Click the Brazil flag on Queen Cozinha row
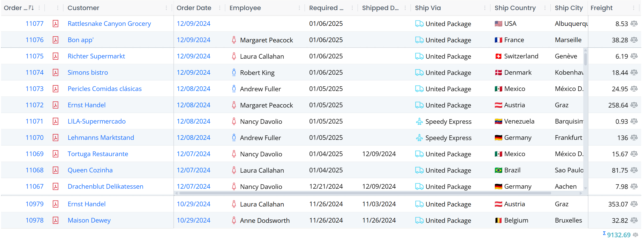The height and width of the screenshot is (244, 644). point(498,170)
